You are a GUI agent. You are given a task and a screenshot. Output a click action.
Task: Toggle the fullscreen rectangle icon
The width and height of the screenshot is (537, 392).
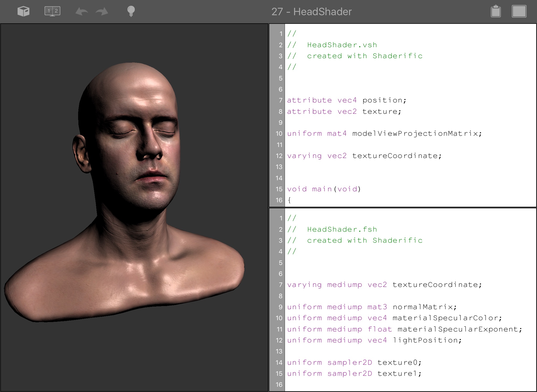[519, 12]
